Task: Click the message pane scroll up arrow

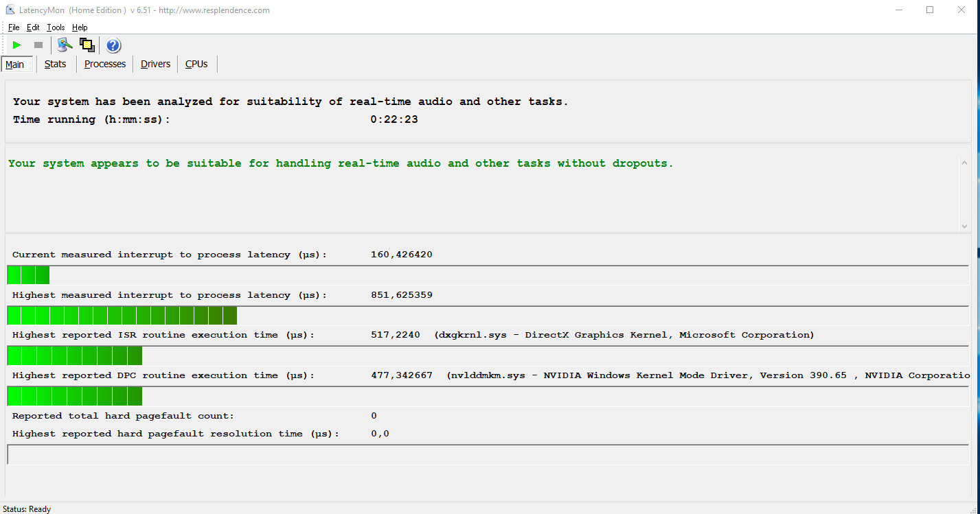Action: pos(964,163)
